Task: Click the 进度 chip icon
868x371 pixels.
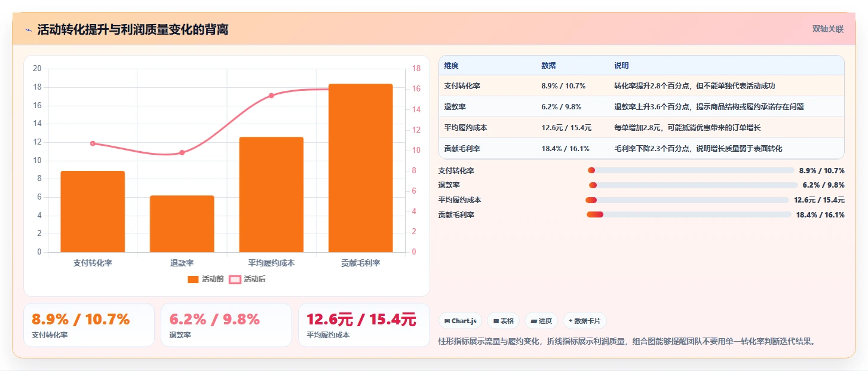Action: tap(533, 321)
